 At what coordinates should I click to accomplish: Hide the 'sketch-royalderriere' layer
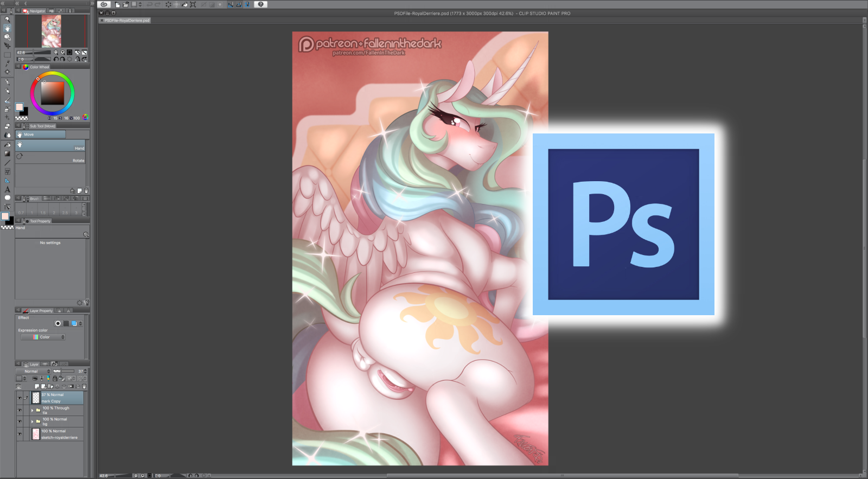pos(20,434)
